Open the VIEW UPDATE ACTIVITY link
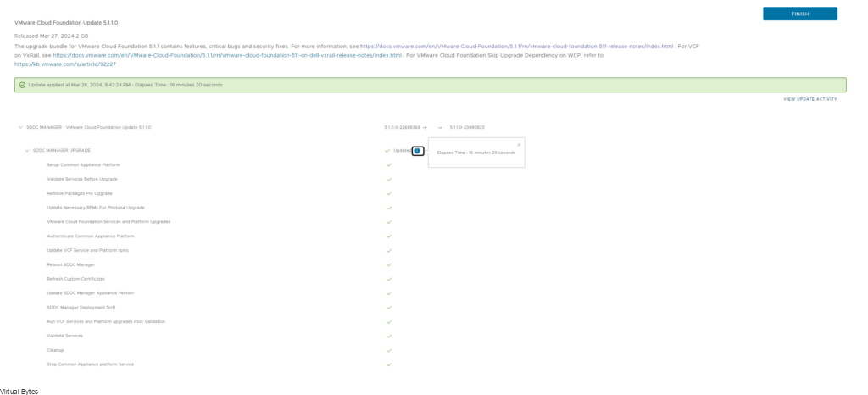 pos(810,99)
